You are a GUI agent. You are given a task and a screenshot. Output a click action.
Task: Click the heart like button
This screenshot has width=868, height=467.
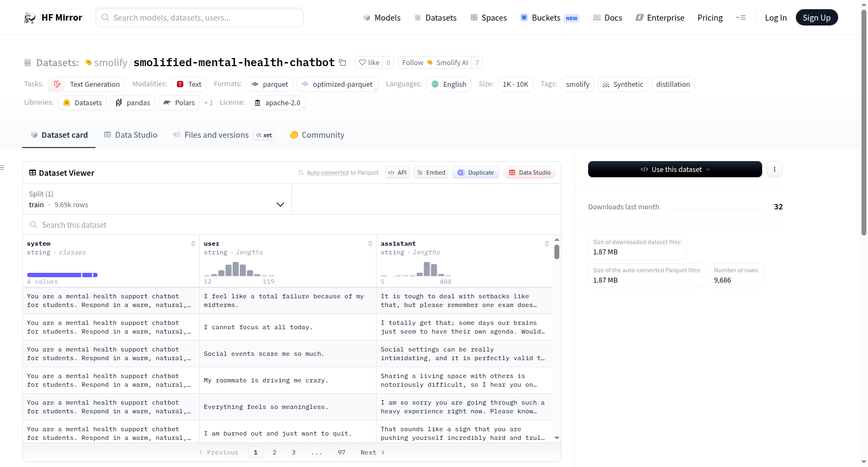369,62
